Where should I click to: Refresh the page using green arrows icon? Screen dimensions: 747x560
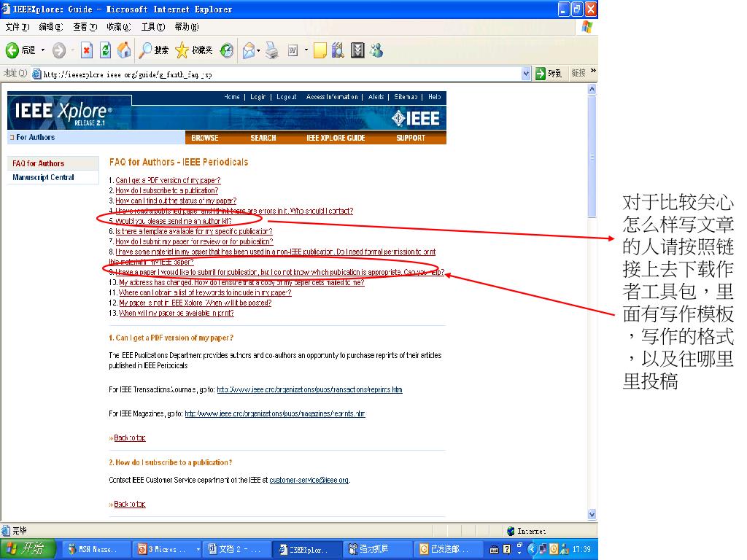[105, 50]
